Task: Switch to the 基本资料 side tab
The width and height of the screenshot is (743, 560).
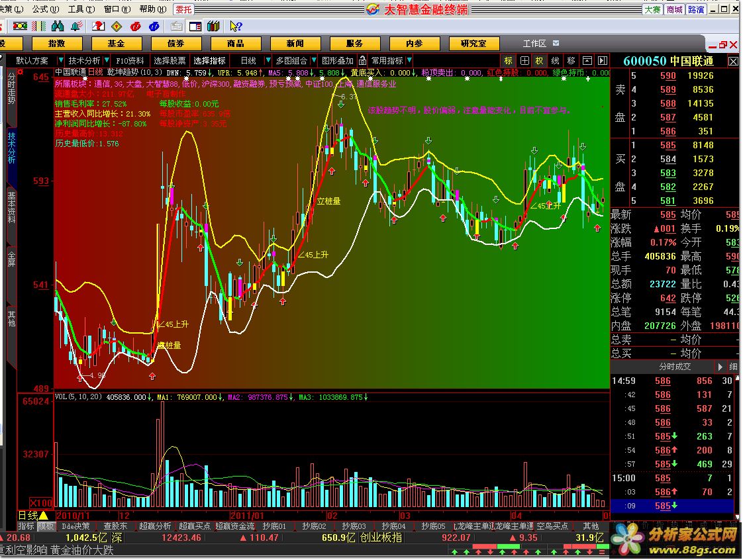Action: pos(11,207)
